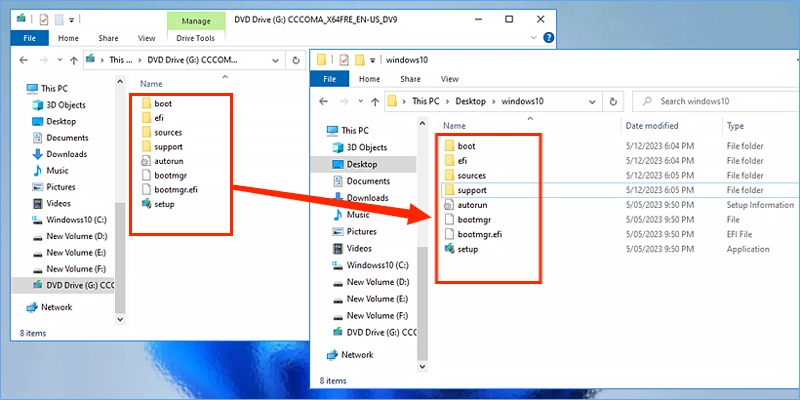Select sources folder in DVD Drive window
Viewport: 800px width, 400px height.
[162, 132]
